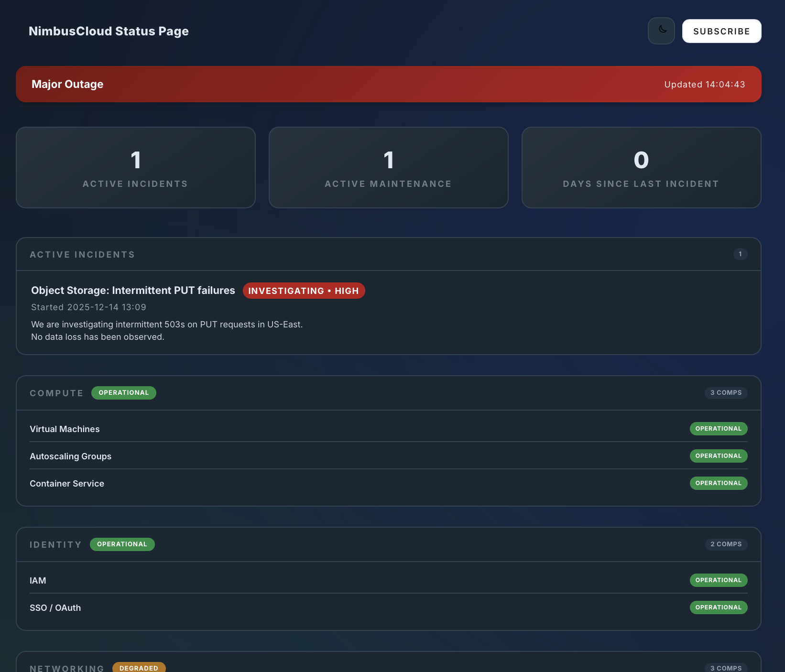Select the IAM component row
Viewport: 785px width, 672px height.
click(x=388, y=580)
